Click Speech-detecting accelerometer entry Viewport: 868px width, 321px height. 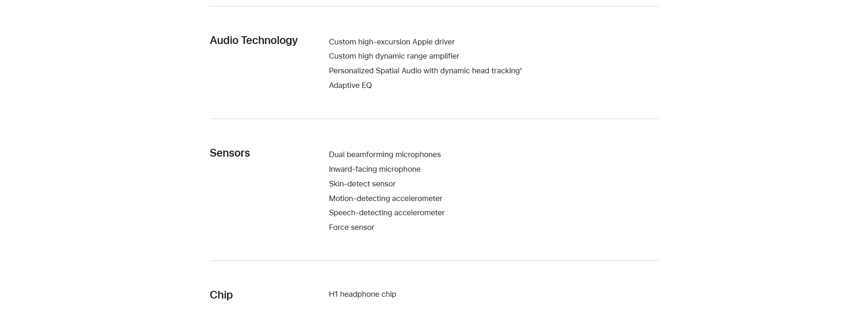point(387,212)
